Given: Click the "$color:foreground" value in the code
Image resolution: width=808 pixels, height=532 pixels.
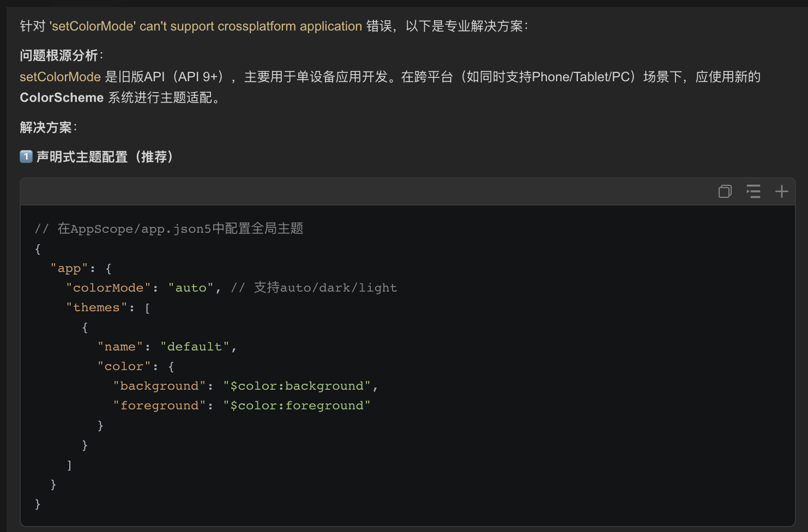Looking at the screenshot, I should point(297,406).
